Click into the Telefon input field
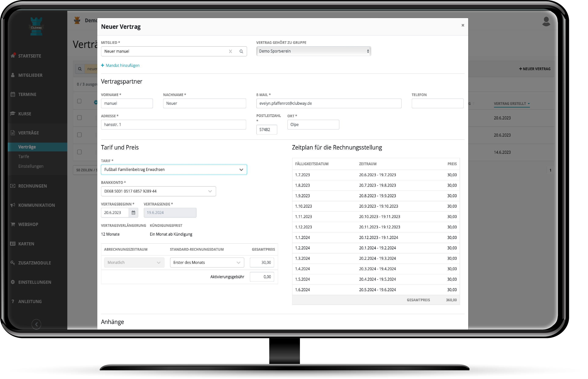 coord(437,103)
